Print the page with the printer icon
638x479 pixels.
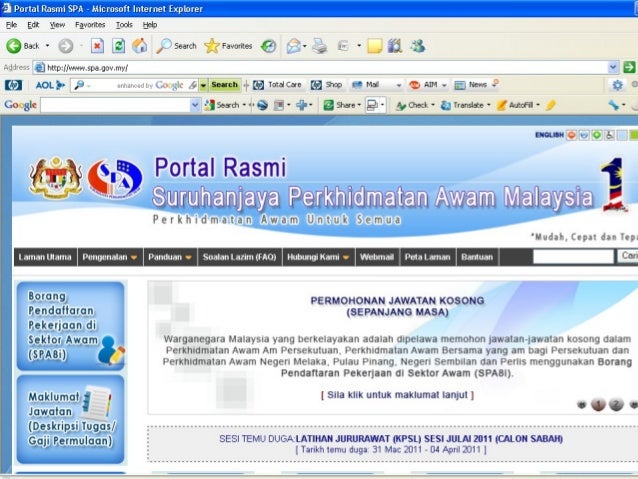point(320,46)
